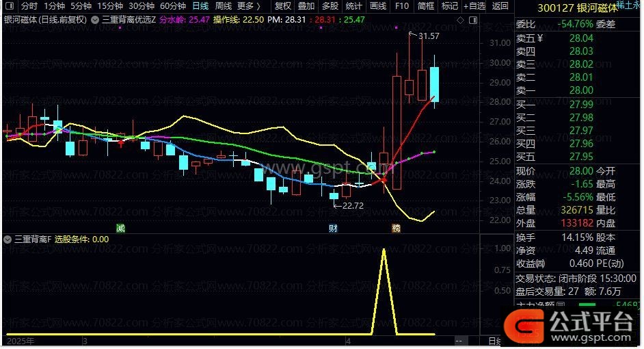The width and height of the screenshot is (644, 349).
Task: Click the 盘后交易量 27 line
Action: tap(568, 292)
